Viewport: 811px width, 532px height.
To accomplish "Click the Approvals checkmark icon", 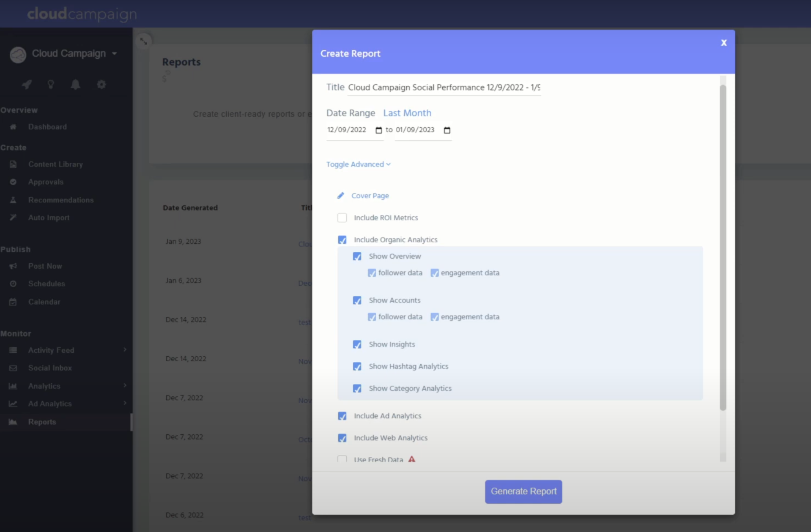I will coord(13,182).
